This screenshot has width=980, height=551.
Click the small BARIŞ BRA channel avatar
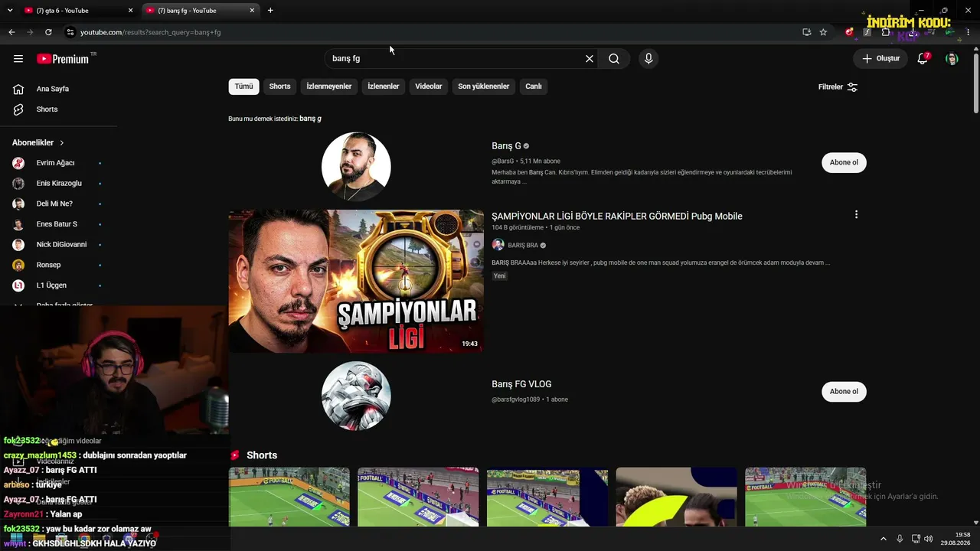click(498, 245)
